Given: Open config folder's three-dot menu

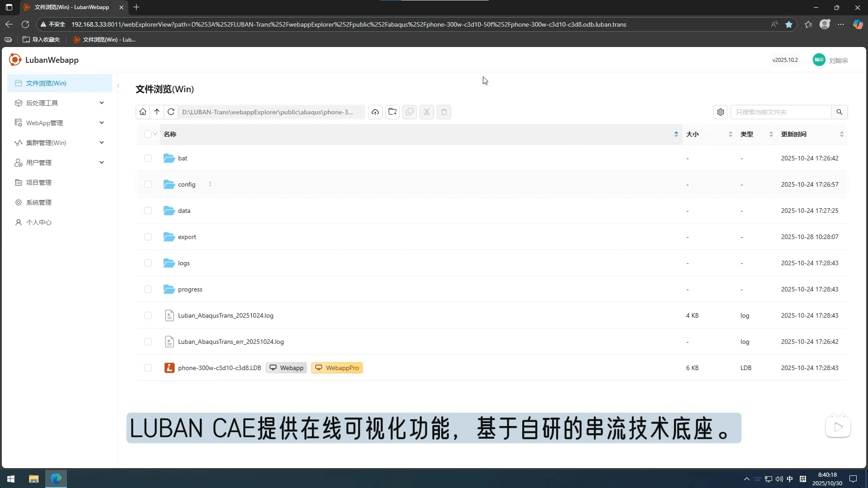Looking at the screenshot, I should 210,184.
